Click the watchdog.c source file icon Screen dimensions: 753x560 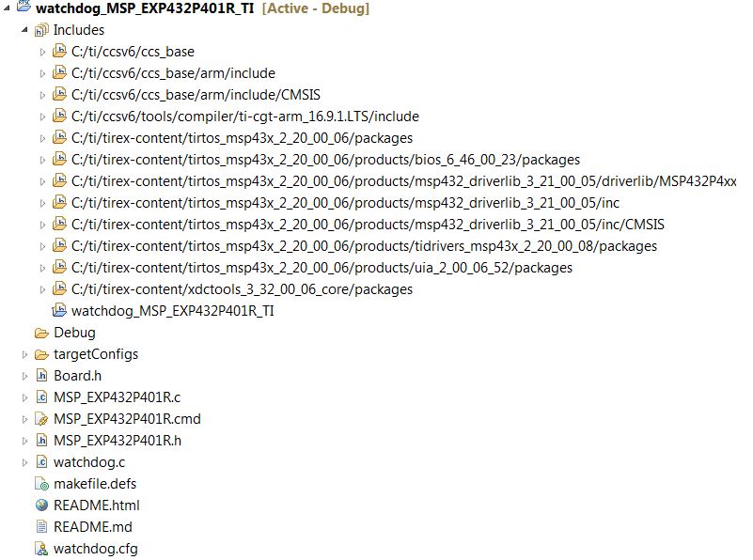41,462
